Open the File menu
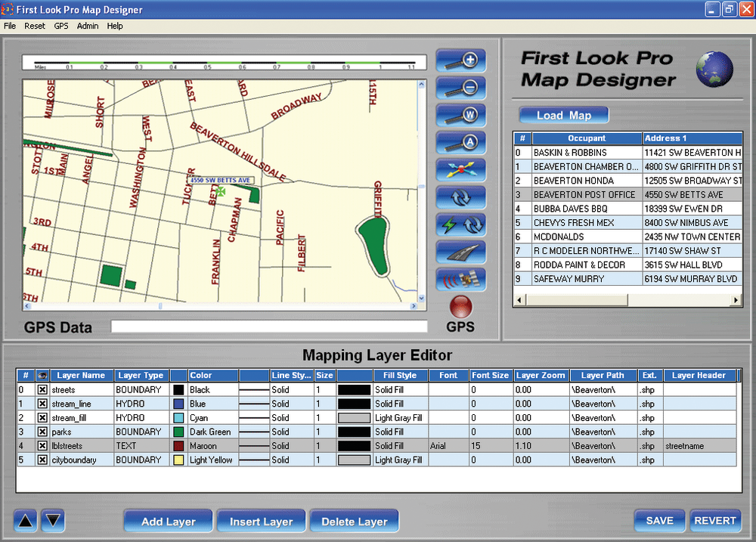756x542 pixels. click(10, 26)
